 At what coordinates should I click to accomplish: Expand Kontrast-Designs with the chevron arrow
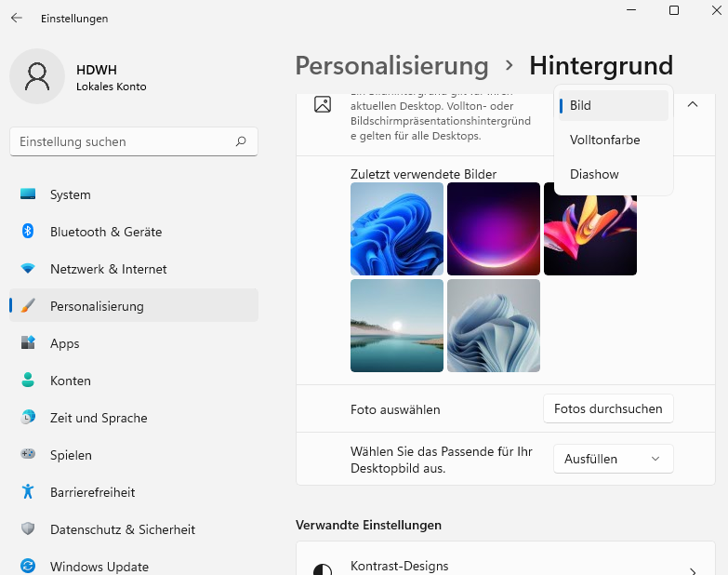tap(693, 571)
